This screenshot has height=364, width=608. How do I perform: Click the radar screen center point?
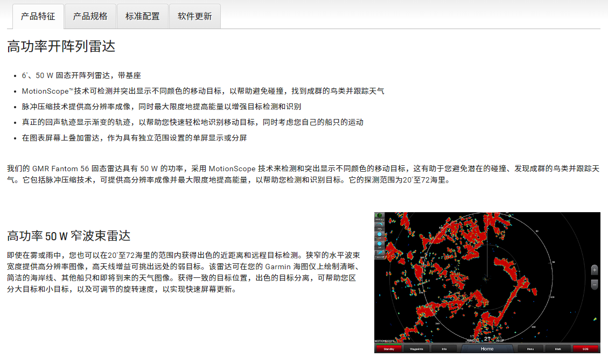[486, 279]
